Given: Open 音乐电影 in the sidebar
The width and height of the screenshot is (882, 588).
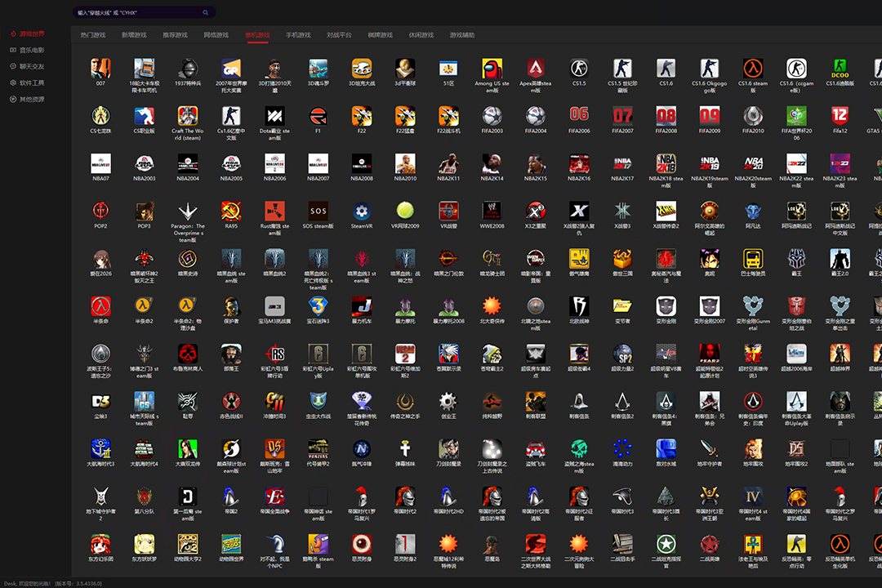Looking at the screenshot, I should pyautogui.click(x=28, y=50).
